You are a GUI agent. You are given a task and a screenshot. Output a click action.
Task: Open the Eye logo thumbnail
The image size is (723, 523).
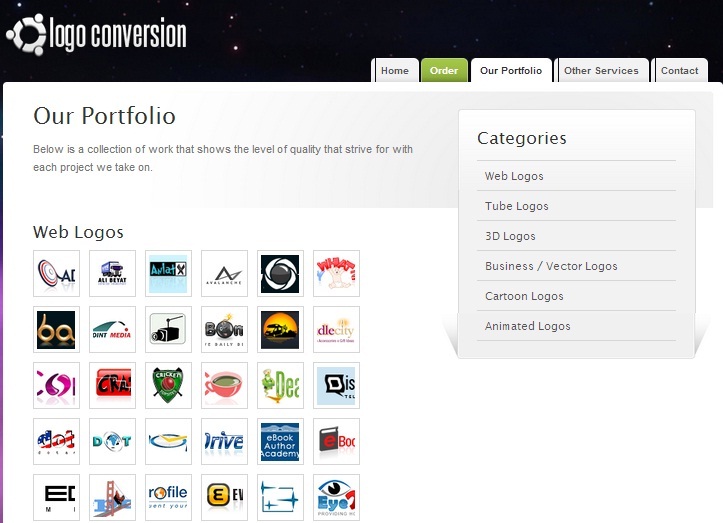pyautogui.click(x=336, y=497)
